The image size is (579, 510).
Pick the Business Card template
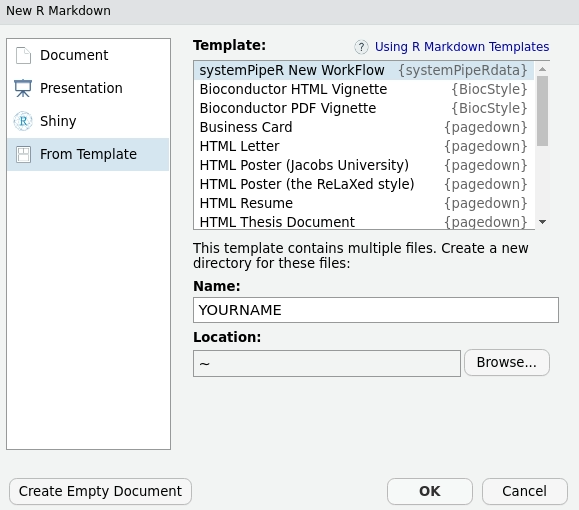coord(364,127)
